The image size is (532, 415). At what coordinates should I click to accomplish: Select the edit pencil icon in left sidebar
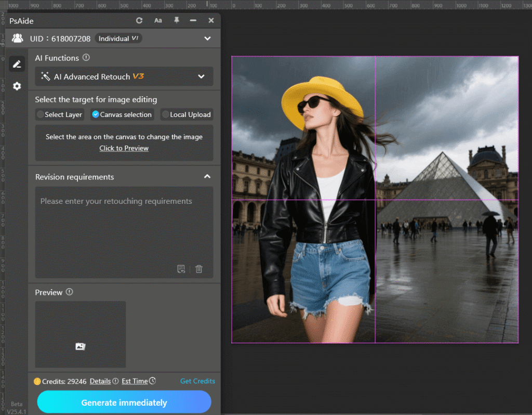17,63
